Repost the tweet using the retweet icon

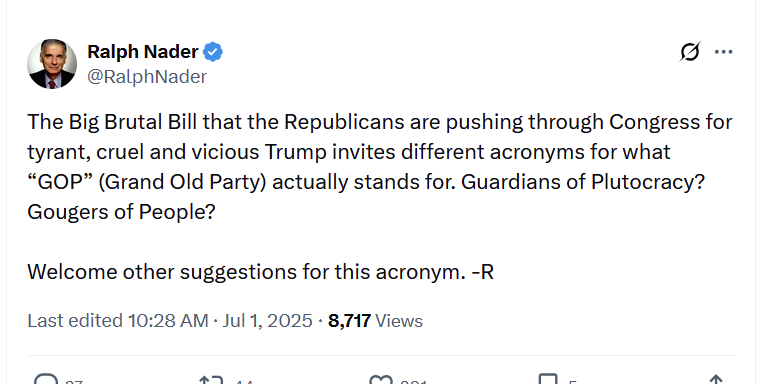pyautogui.click(x=211, y=380)
